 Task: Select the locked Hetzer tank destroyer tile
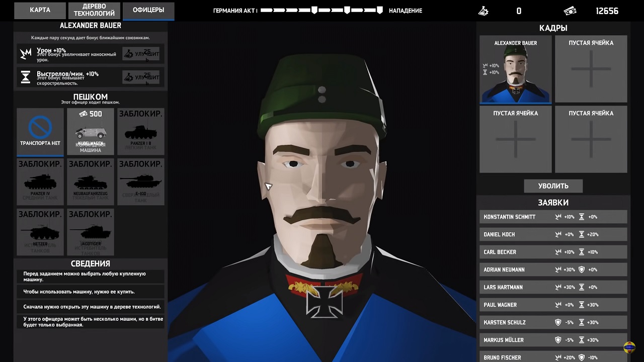point(40,232)
